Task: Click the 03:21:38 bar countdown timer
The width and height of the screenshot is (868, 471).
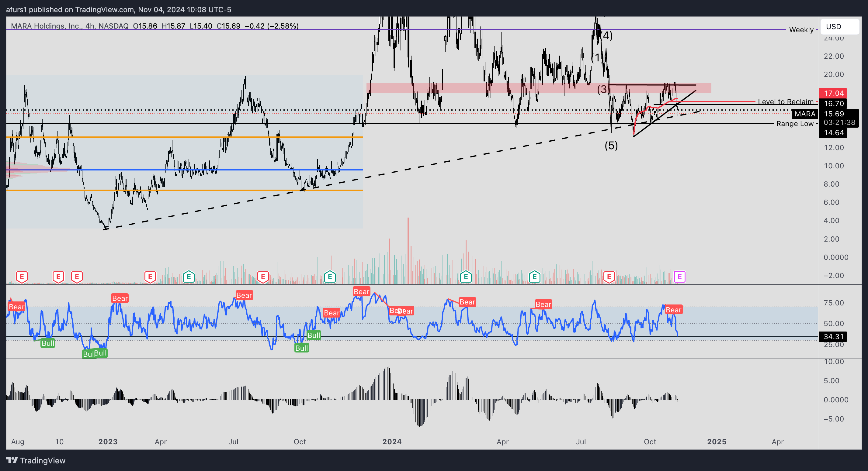Action: pyautogui.click(x=839, y=122)
